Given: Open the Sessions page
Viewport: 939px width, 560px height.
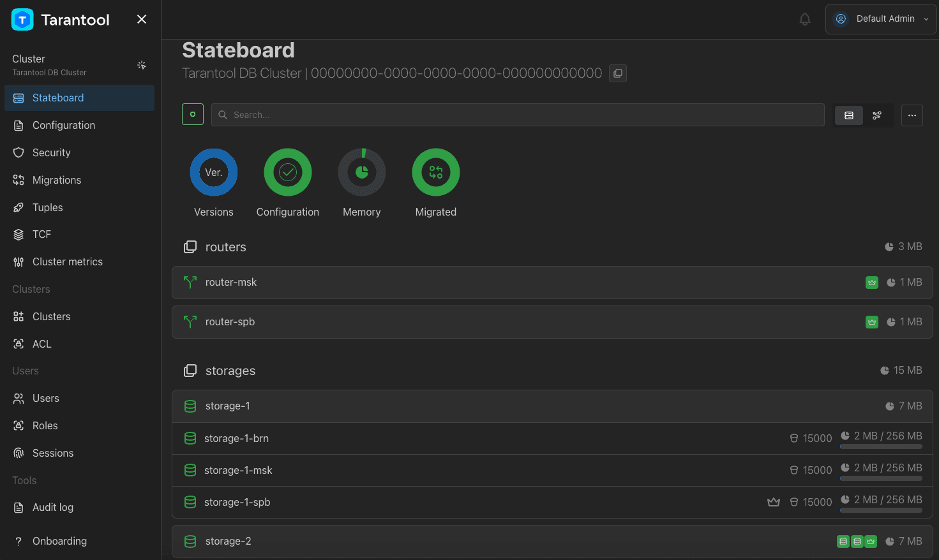Looking at the screenshot, I should click(79, 453).
